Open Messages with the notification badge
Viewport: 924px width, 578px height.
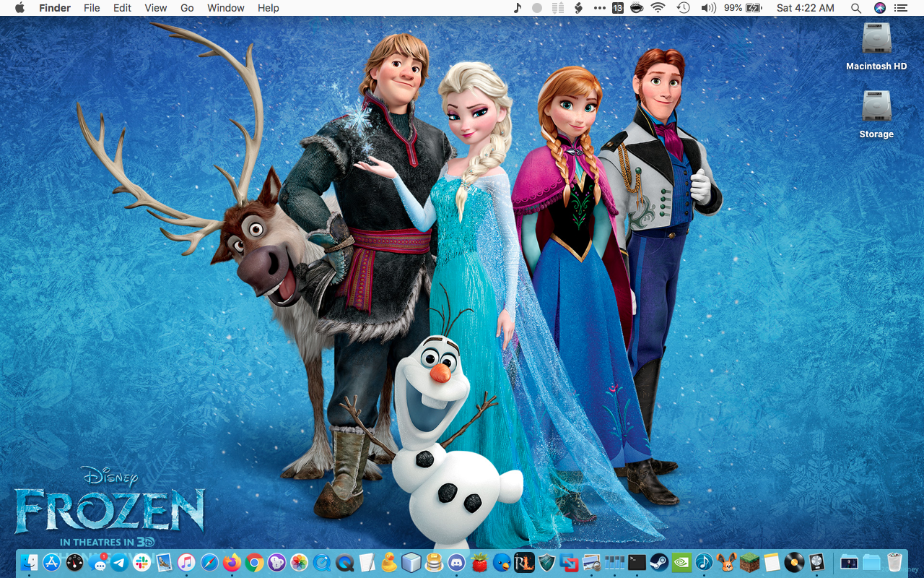[x=97, y=562]
